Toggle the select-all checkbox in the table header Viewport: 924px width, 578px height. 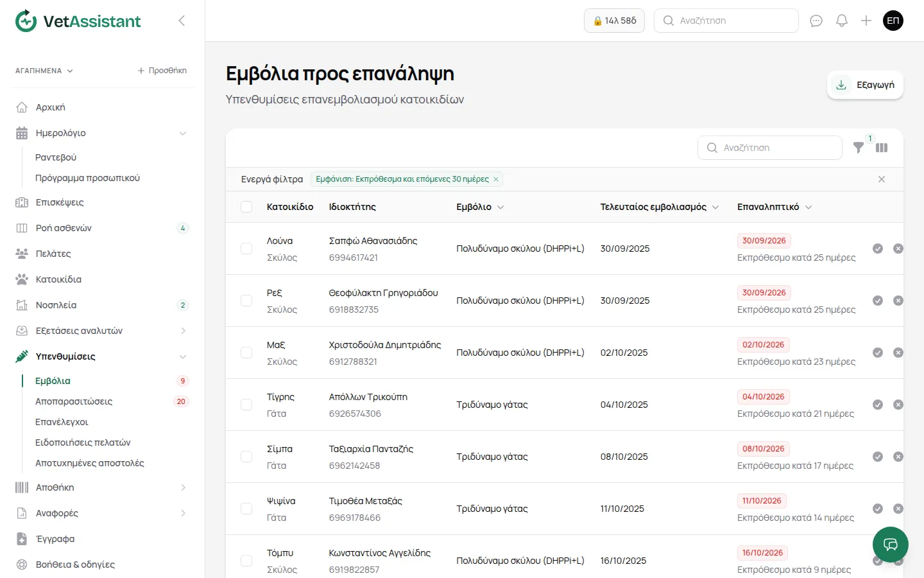point(246,207)
